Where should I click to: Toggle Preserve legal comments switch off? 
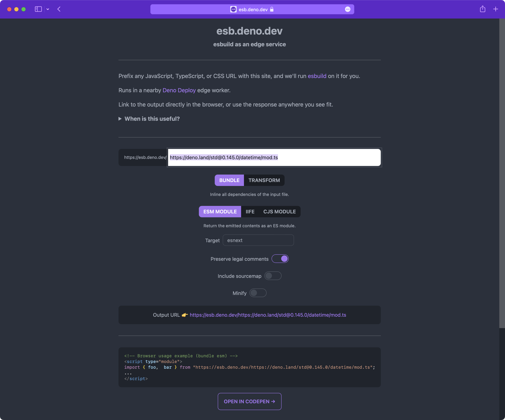pyautogui.click(x=280, y=259)
